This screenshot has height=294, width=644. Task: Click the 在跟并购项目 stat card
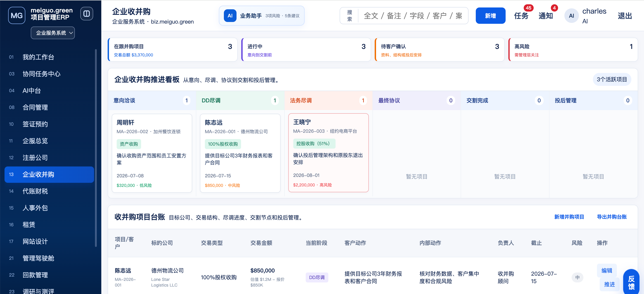coord(173,50)
